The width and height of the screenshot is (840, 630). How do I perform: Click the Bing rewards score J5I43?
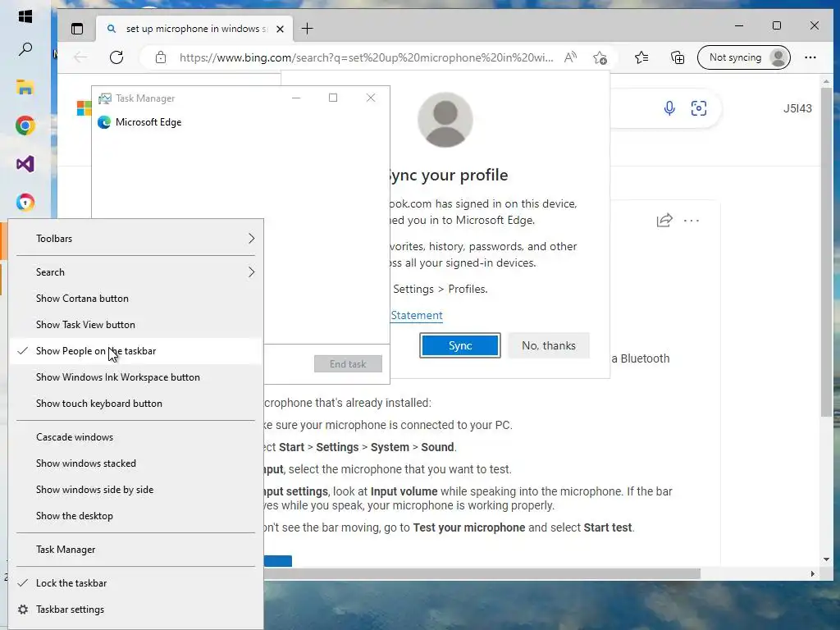[797, 108]
